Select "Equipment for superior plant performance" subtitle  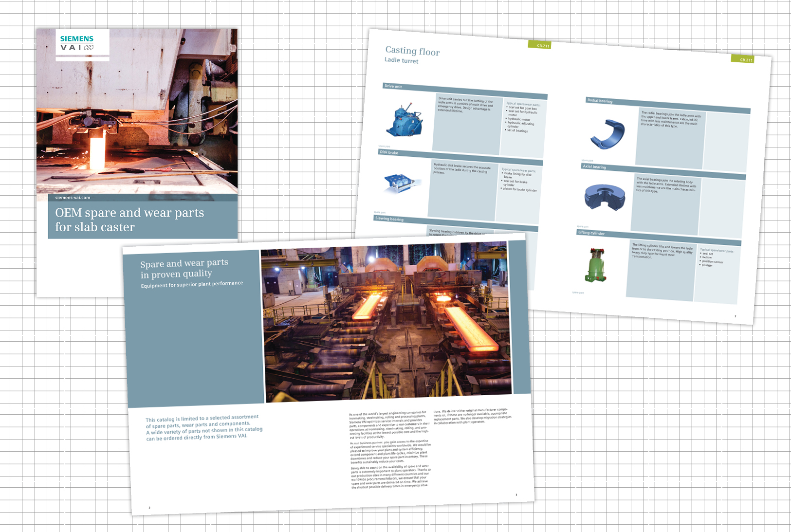(x=192, y=284)
